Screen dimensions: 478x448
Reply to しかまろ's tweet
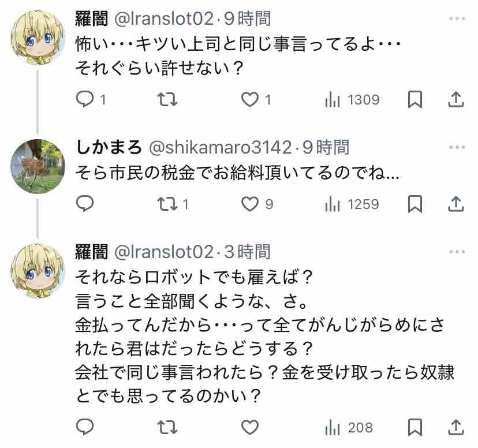pyautogui.click(x=85, y=204)
